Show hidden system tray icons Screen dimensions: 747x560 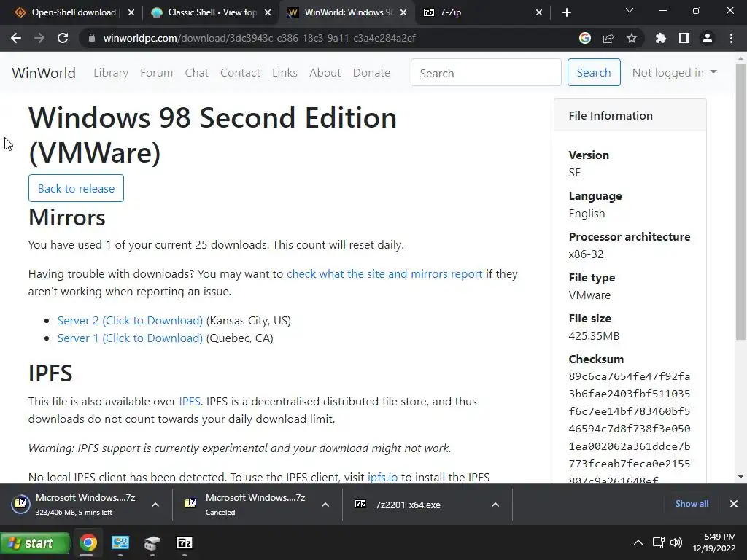(638, 542)
